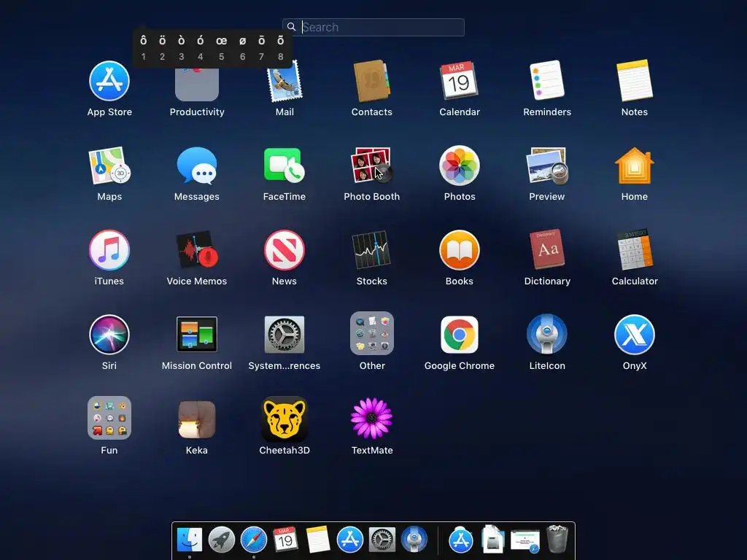Open the Fun folder
The height and width of the screenshot is (560, 747).
pyautogui.click(x=109, y=418)
